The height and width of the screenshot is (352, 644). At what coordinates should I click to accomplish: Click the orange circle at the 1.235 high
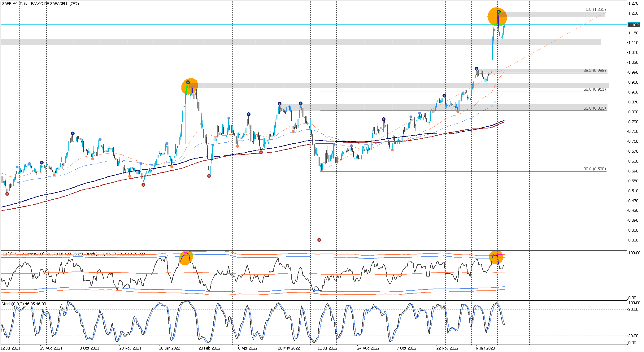click(497, 17)
